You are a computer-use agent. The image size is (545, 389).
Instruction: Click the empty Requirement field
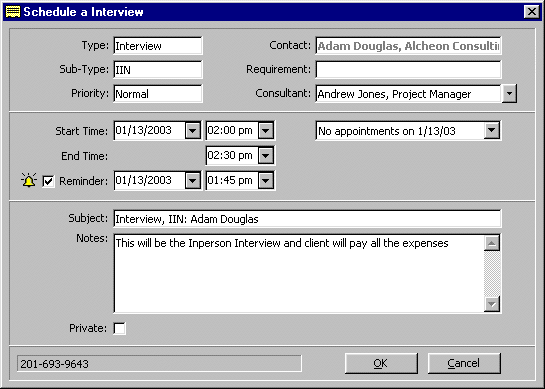408,70
